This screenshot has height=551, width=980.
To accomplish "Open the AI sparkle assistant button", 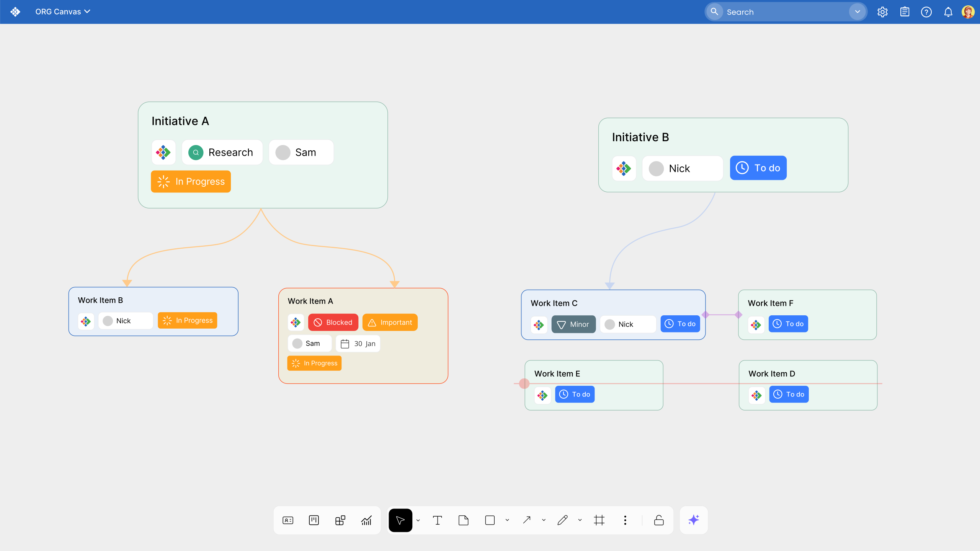I will tap(694, 520).
